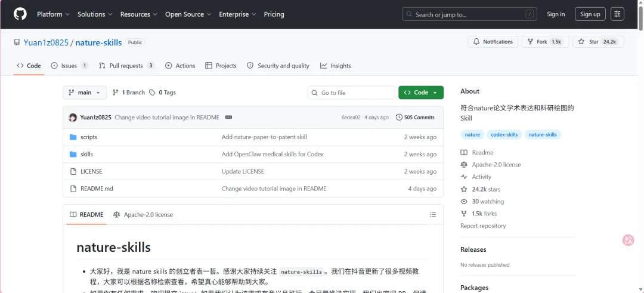Open commit hash 6edea02

click(351, 117)
